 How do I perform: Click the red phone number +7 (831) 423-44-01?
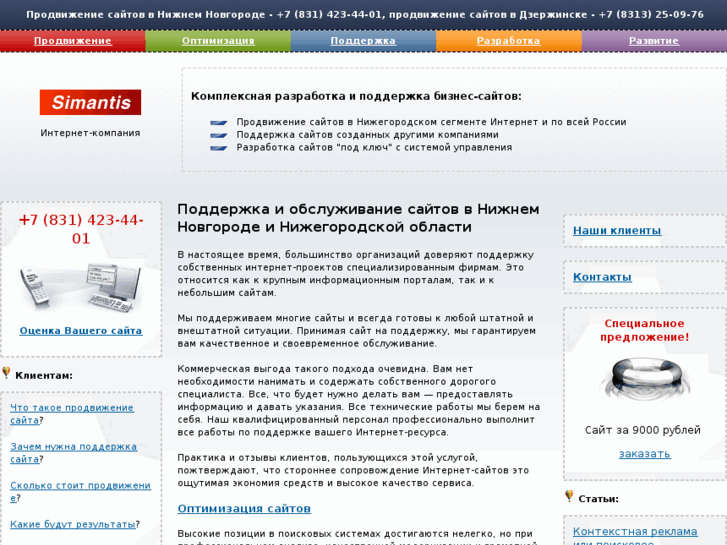(x=81, y=229)
